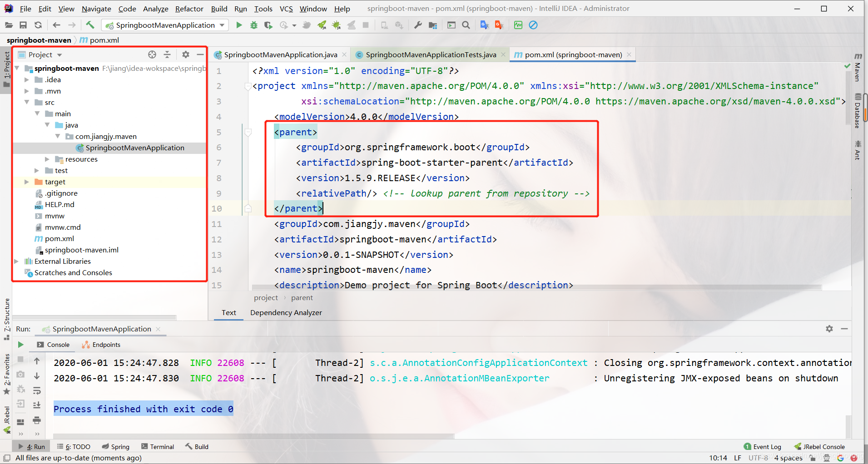Image resolution: width=868 pixels, height=464 pixels.
Task: Expand the .idea folder
Action: pos(26,79)
